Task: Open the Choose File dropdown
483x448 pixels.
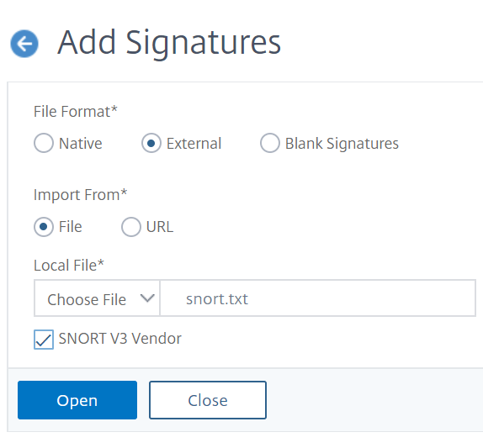Action: 97,298
